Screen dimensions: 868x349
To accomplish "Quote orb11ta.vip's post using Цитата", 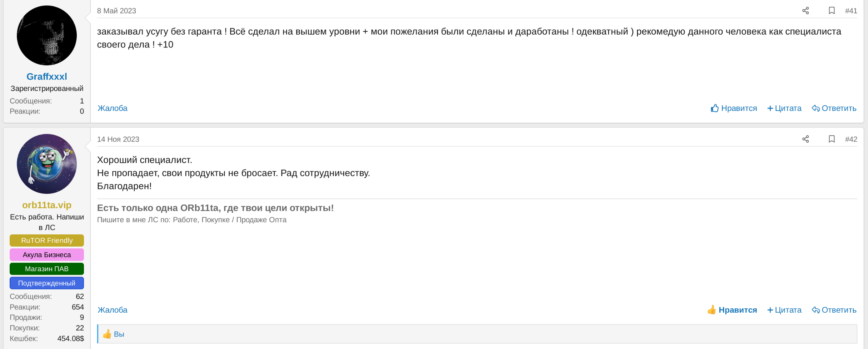I will (784, 310).
